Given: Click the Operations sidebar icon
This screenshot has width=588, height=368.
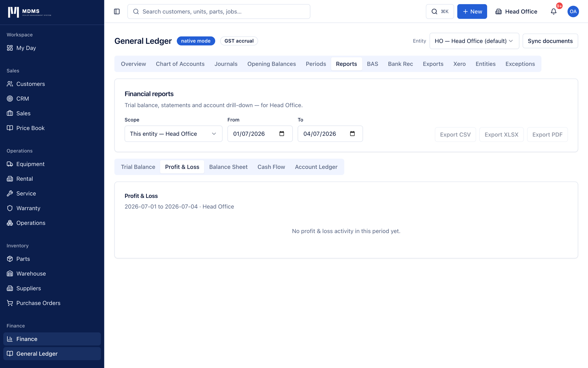Looking at the screenshot, I should pos(10,223).
